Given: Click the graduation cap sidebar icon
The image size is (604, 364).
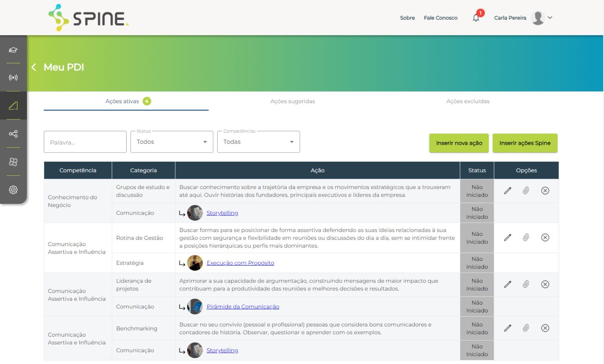Looking at the screenshot, I should click(13, 50).
